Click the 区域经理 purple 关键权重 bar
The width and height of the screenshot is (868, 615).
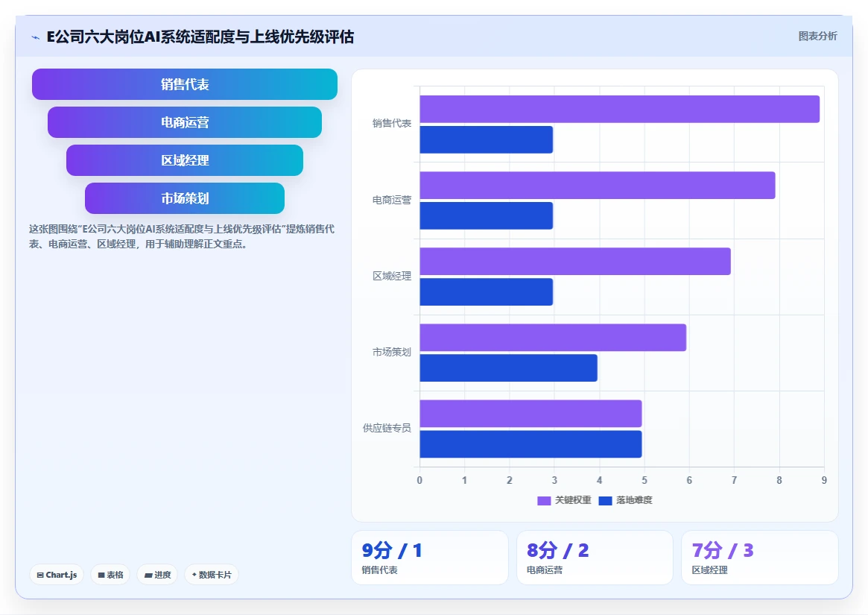575,261
